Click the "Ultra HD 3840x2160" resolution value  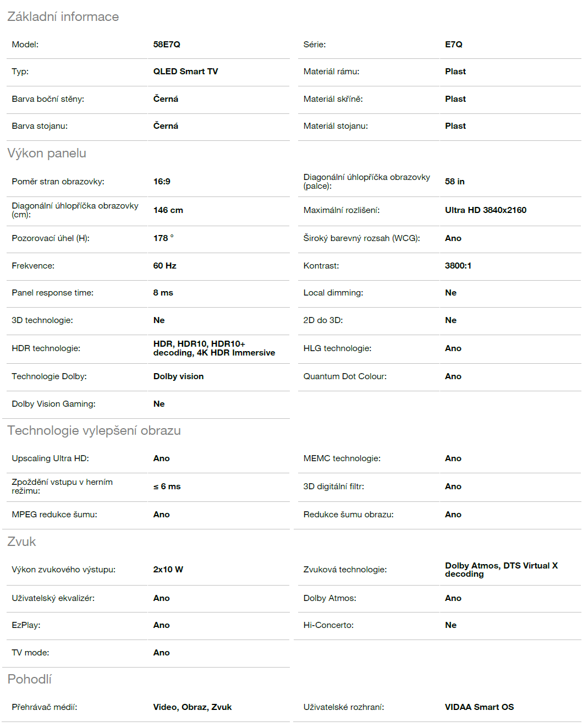click(x=486, y=210)
